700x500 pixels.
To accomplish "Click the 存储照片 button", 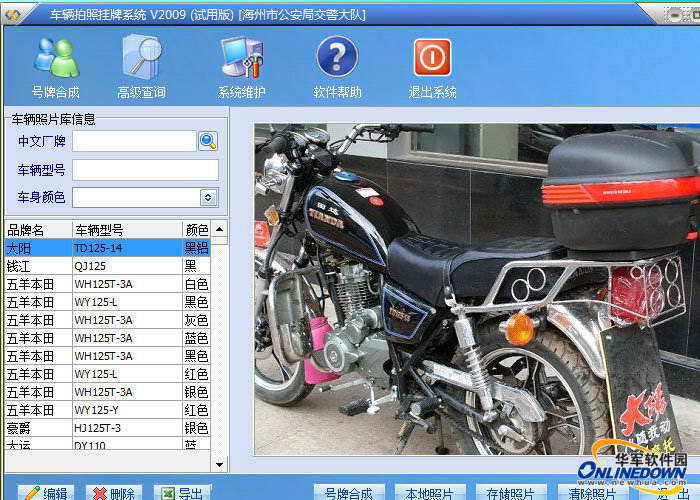I will (x=511, y=493).
